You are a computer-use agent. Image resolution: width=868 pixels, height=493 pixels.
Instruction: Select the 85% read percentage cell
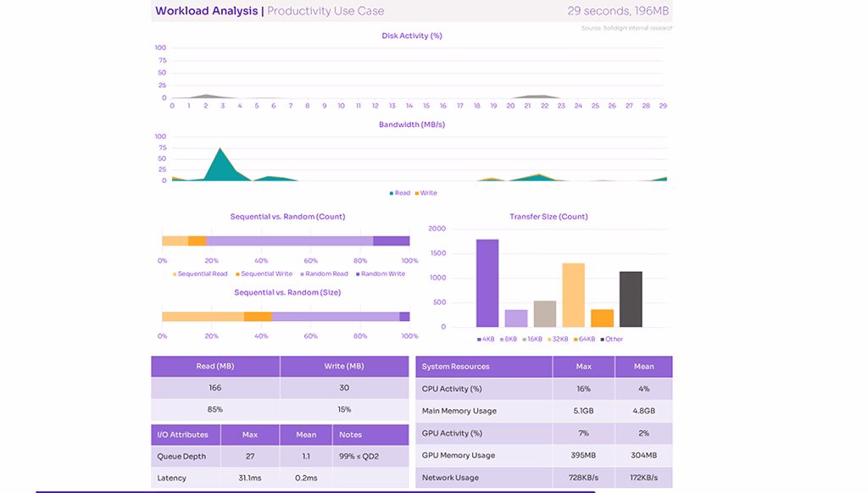(x=215, y=409)
